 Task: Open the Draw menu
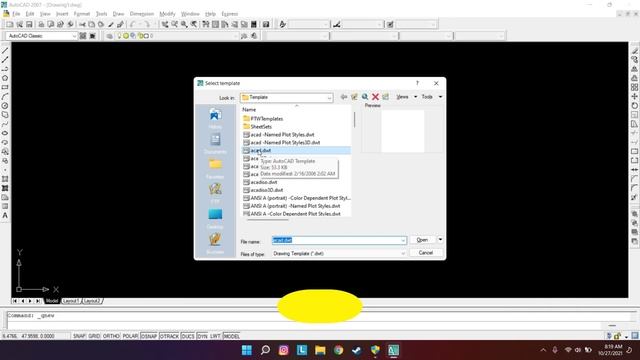tap(118, 14)
